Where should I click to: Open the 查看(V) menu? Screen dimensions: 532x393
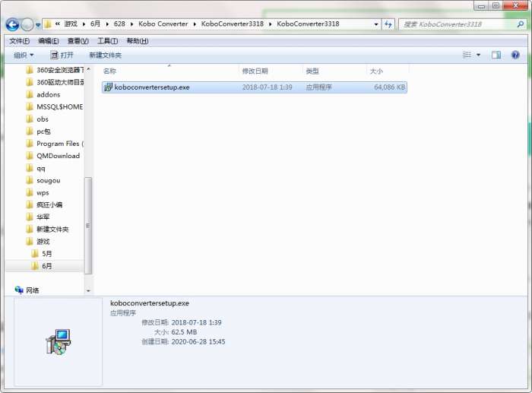[x=78, y=41]
